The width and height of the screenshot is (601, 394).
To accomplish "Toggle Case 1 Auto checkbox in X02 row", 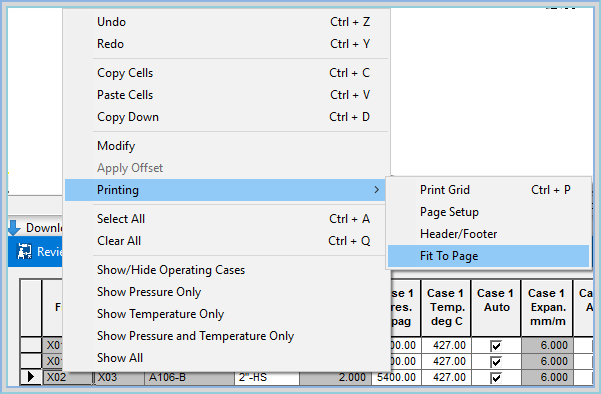I will point(496,378).
